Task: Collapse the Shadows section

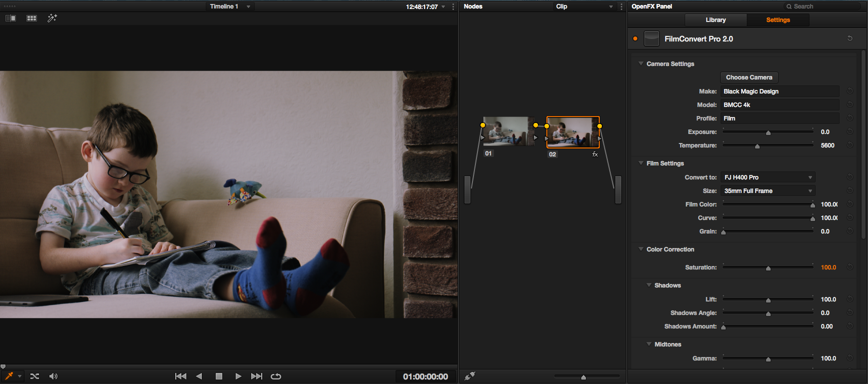Action: pyautogui.click(x=649, y=285)
